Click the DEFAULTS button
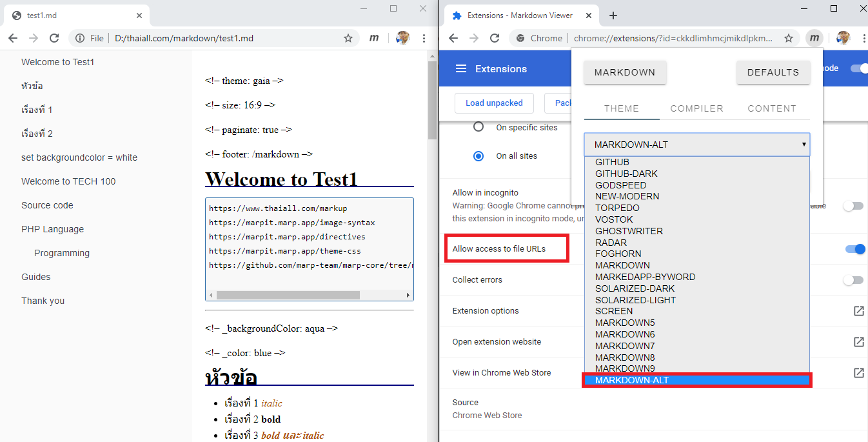Image resolution: width=868 pixels, height=442 pixels. (x=773, y=72)
